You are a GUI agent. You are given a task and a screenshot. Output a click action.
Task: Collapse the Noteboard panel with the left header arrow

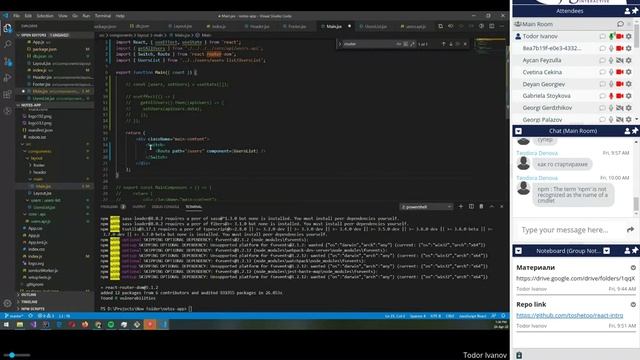tap(518, 251)
